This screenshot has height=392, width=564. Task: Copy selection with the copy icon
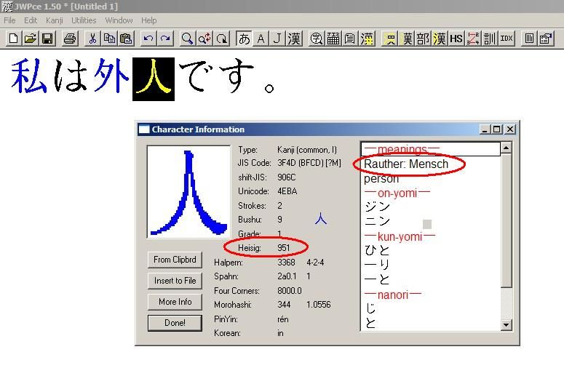point(109,38)
